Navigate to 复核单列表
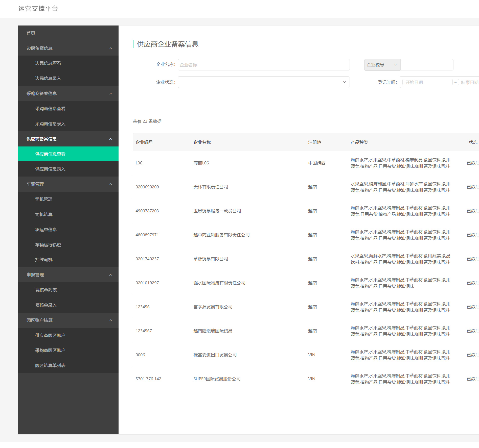Viewport: 479px width, 448px height. (46, 290)
